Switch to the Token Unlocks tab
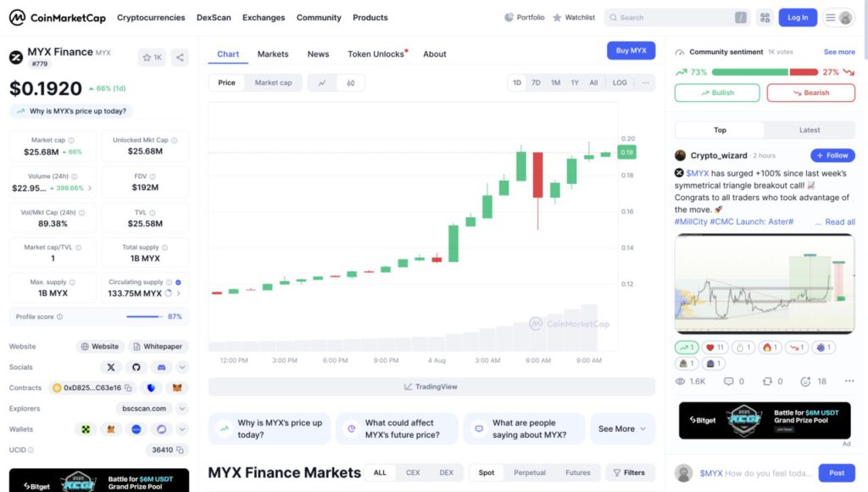The image size is (868, 492). coord(377,54)
